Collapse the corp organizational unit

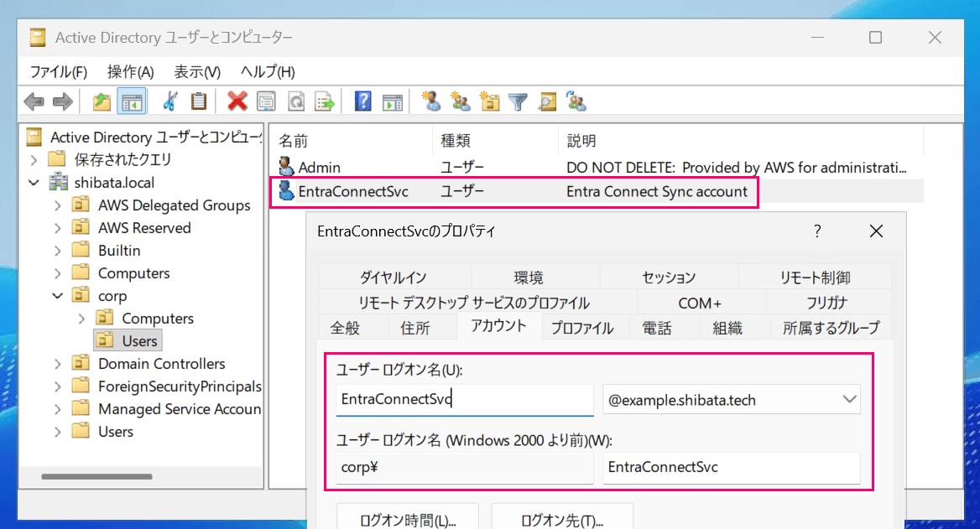(x=58, y=295)
